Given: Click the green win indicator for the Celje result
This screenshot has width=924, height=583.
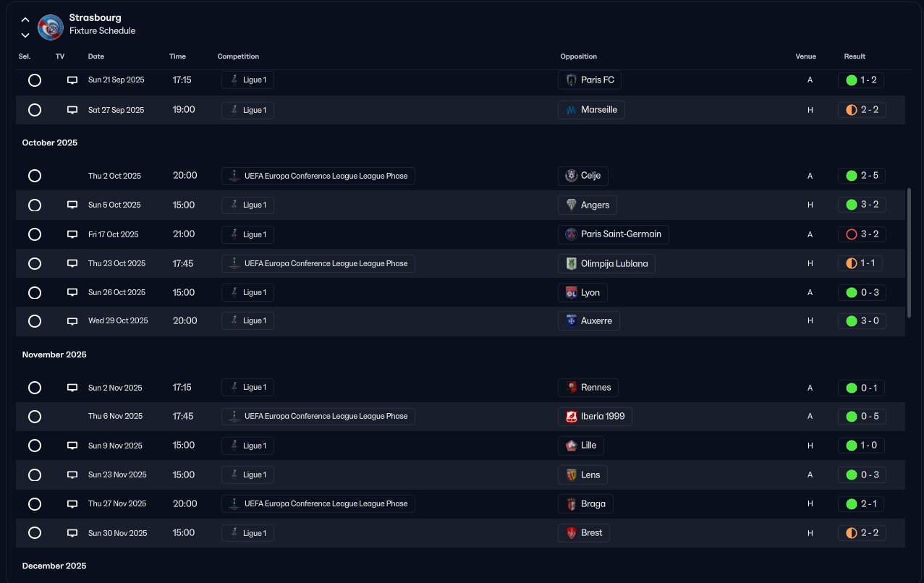Looking at the screenshot, I should 851,176.
